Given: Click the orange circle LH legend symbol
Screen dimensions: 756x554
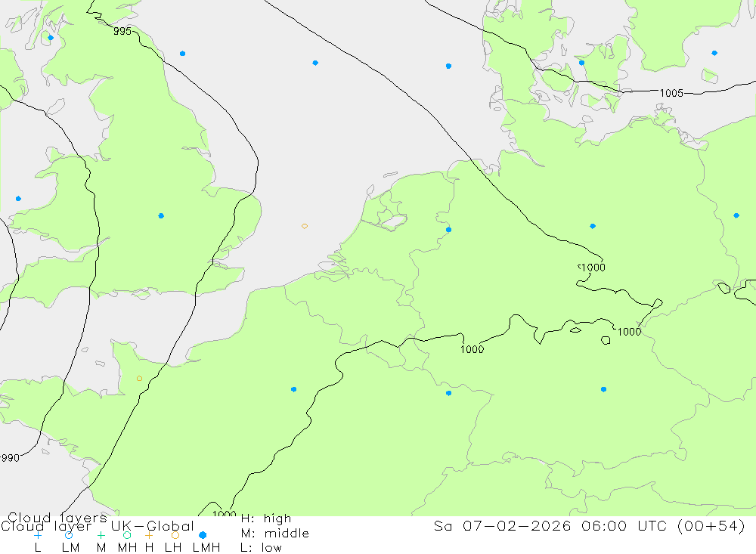Looking at the screenshot, I should point(175,535).
